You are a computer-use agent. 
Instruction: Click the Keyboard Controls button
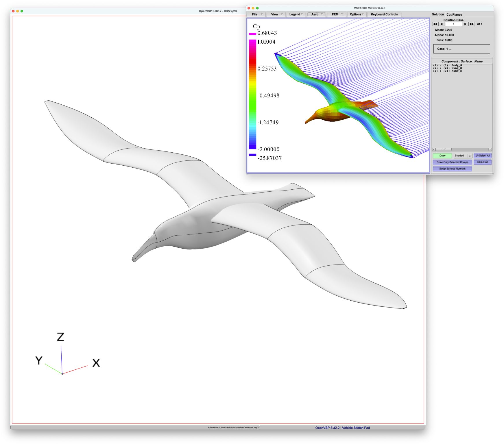click(x=384, y=14)
